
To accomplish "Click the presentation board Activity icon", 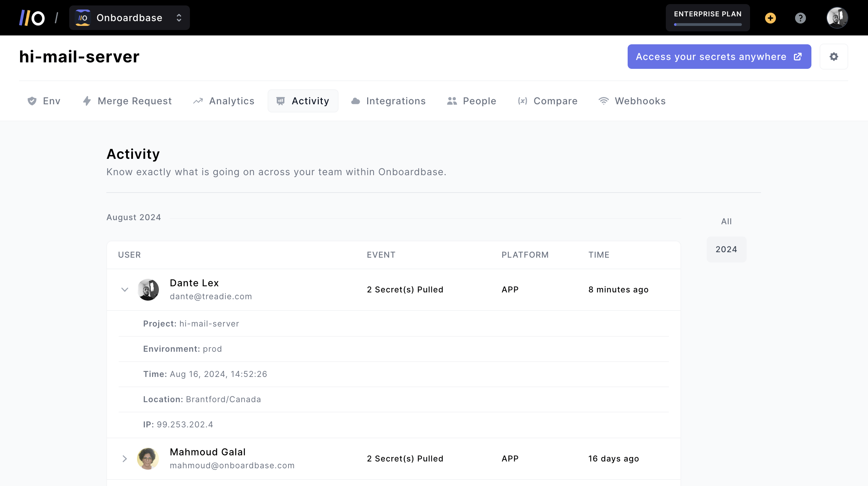I will pos(281,101).
